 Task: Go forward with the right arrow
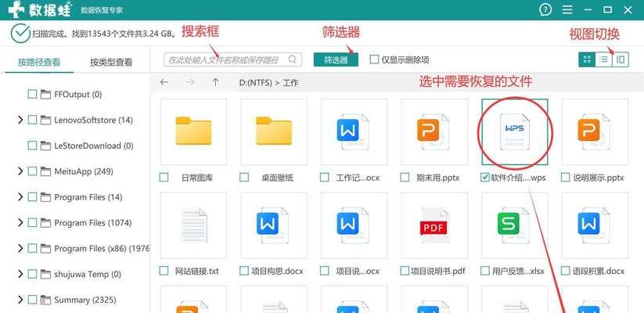(x=189, y=83)
